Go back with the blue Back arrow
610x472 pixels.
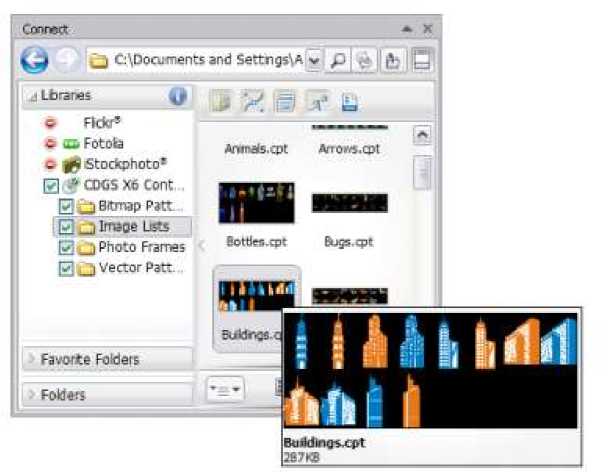[x=34, y=60]
